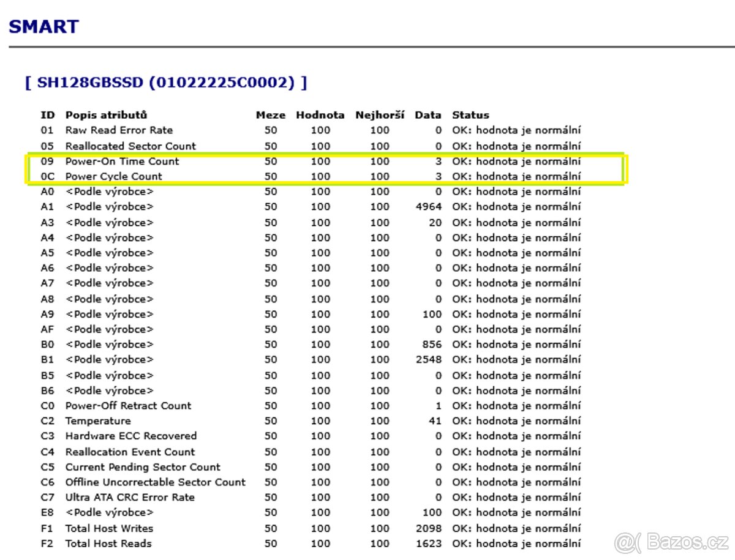Click the Power Cycle Count label
Screen dimensions: 735x560
pos(113,176)
